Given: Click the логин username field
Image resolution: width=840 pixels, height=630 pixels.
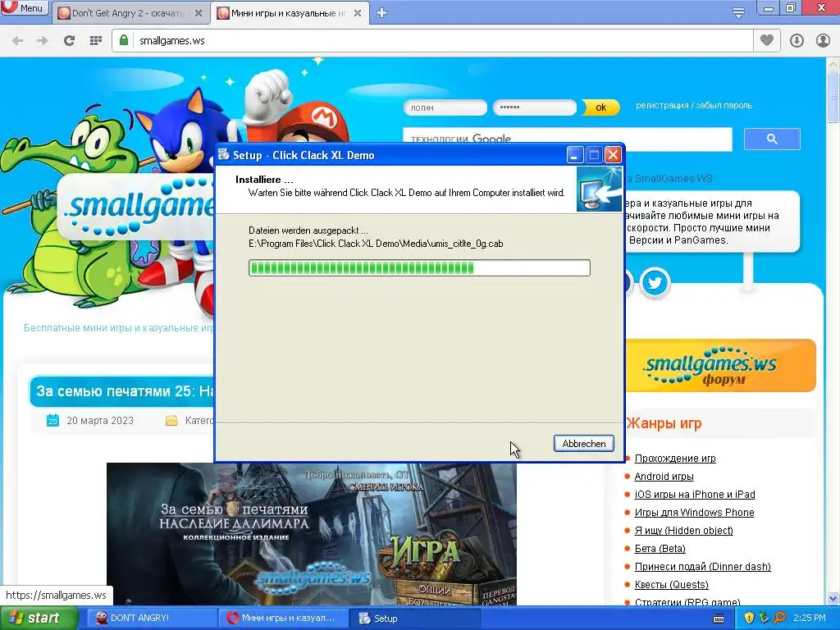Looking at the screenshot, I should (445, 107).
